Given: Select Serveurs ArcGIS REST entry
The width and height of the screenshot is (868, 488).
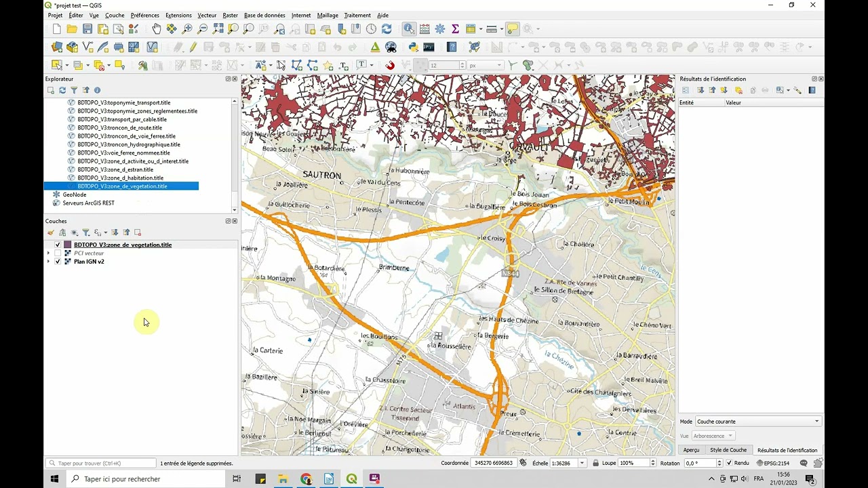Looking at the screenshot, I should (88, 203).
